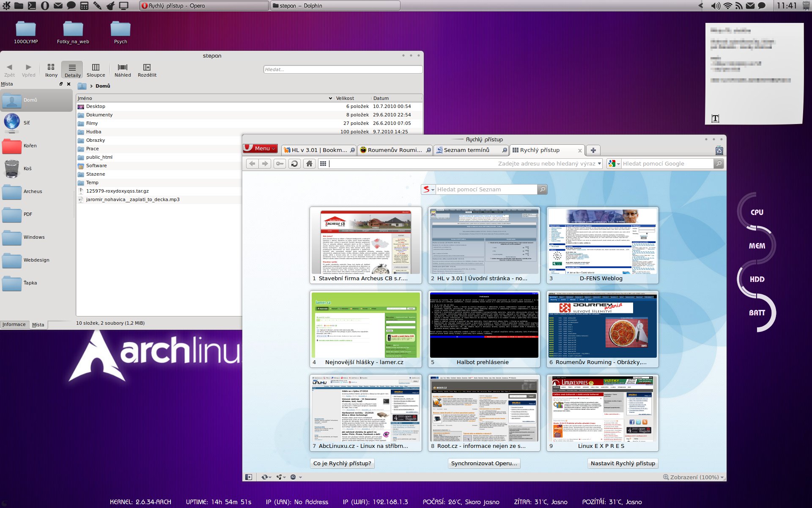Click the Opera password wand key icon

click(280, 164)
